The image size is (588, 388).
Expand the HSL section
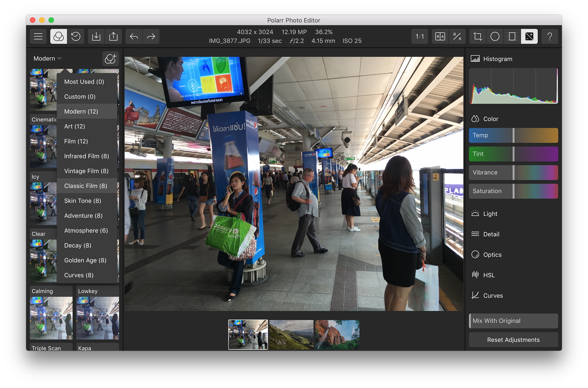pyautogui.click(x=483, y=275)
